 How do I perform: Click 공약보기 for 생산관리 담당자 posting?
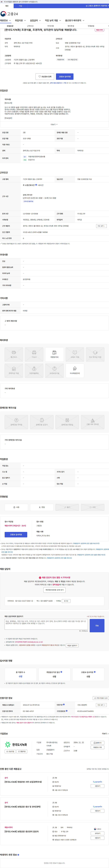pos(98,833)
